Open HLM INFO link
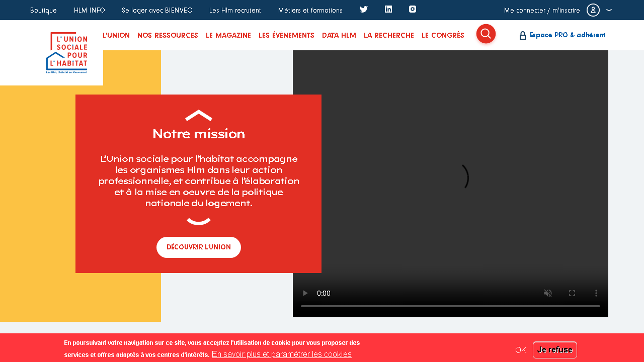Viewport: 644px width, 362px height. (90, 10)
